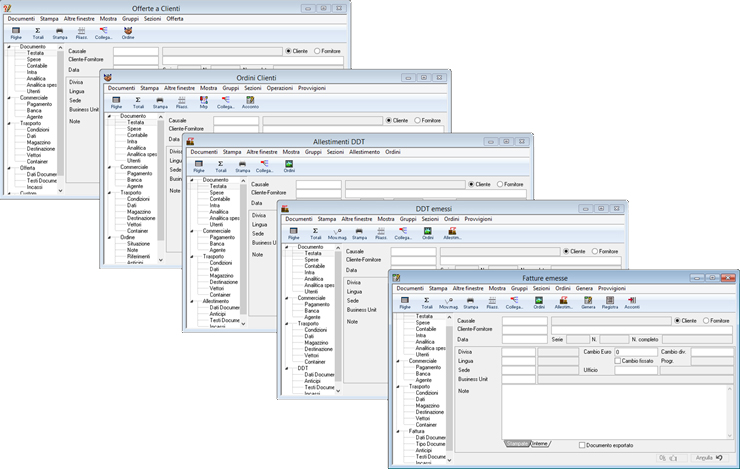Collapse Documento node in Offerte a Clienti tree
The image size is (740, 469).
[9, 47]
